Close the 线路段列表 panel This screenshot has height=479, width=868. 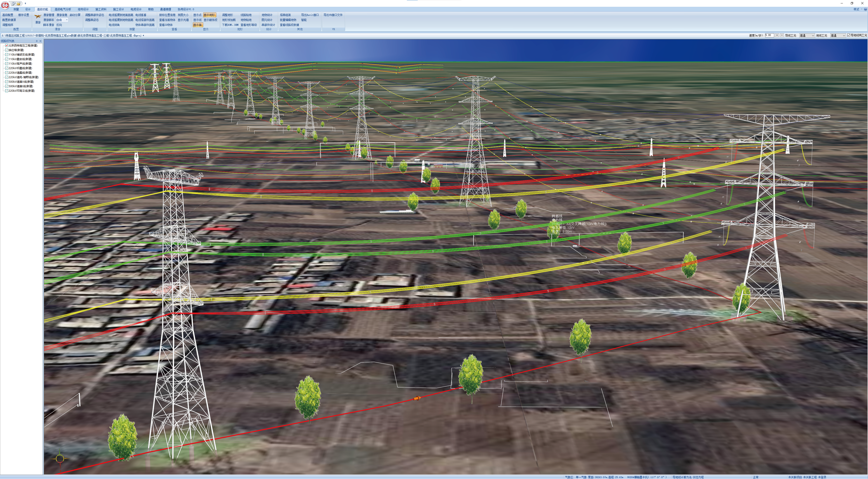pos(40,41)
